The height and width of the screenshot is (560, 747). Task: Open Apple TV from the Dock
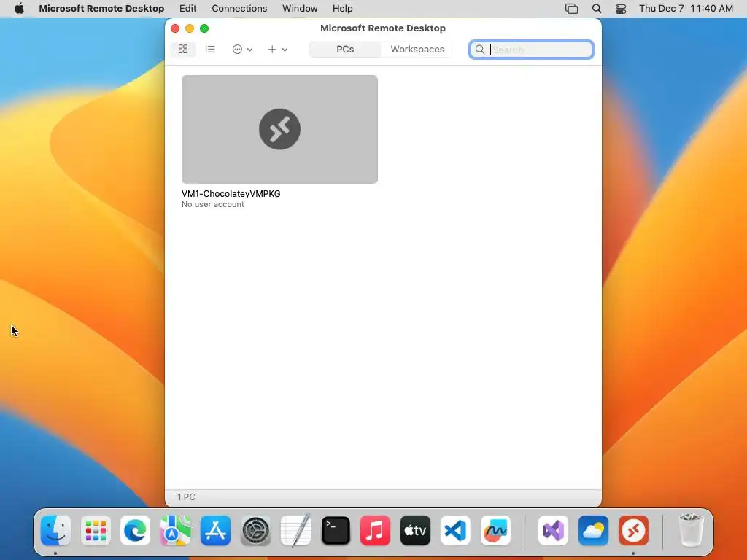click(x=415, y=531)
